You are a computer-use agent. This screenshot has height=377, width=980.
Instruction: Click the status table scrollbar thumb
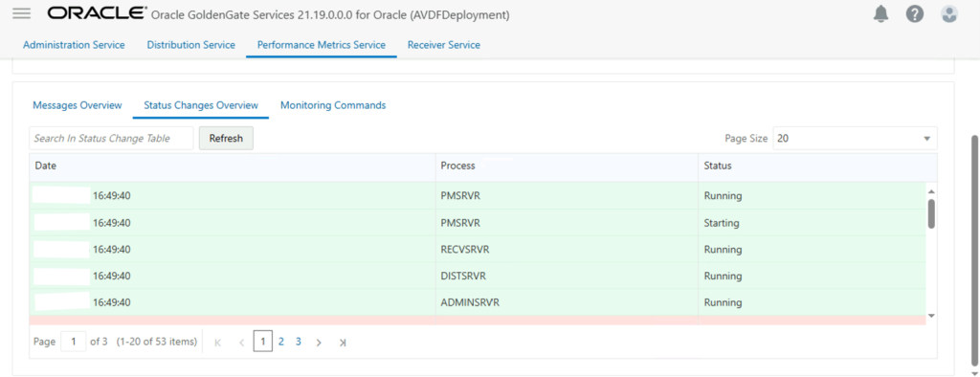(931, 213)
